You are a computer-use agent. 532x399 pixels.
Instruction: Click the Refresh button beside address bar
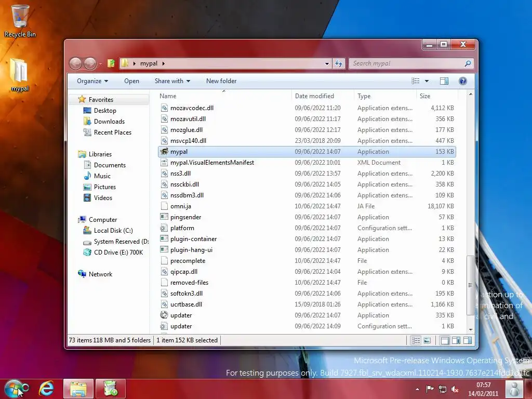339,63
